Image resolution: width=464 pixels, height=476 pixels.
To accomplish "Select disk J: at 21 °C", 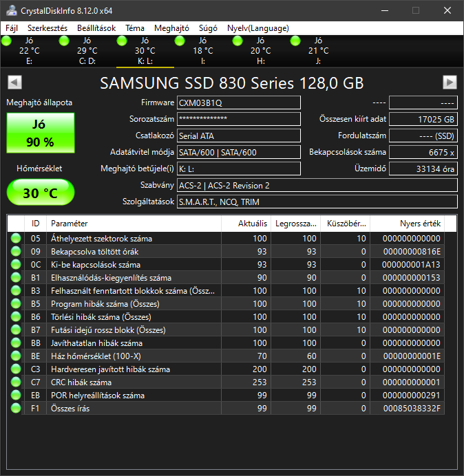I will tap(318, 51).
